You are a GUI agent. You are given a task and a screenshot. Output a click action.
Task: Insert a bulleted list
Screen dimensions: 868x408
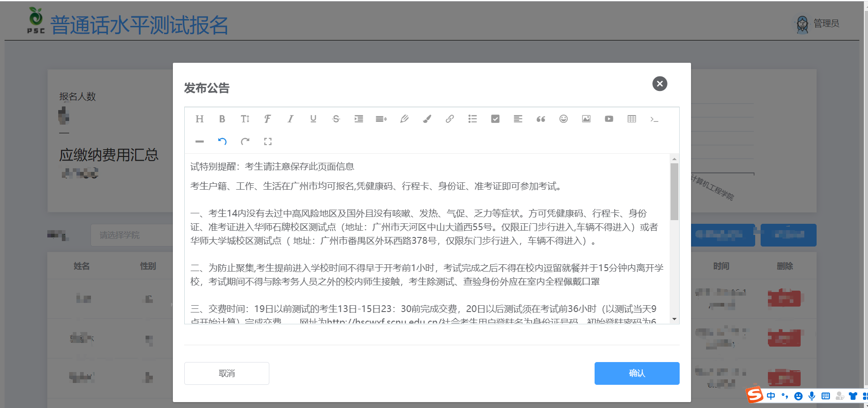(x=472, y=119)
